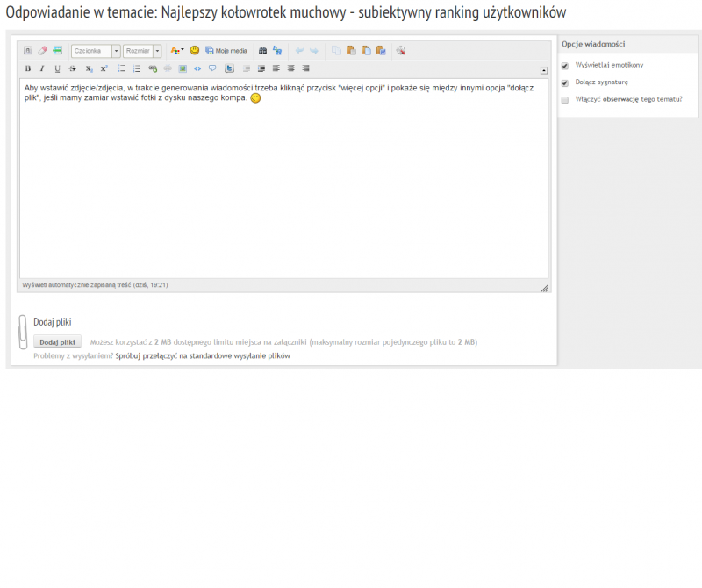The height and width of the screenshot is (588, 702).
Task: Apply italic formatting
Action: pos(41,68)
